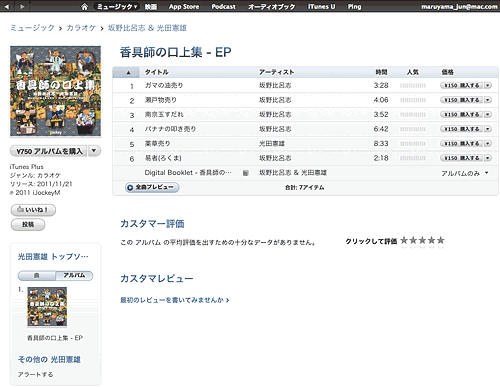Sort by アーティスト column header
This screenshot has height=387, width=500.
[277, 72]
